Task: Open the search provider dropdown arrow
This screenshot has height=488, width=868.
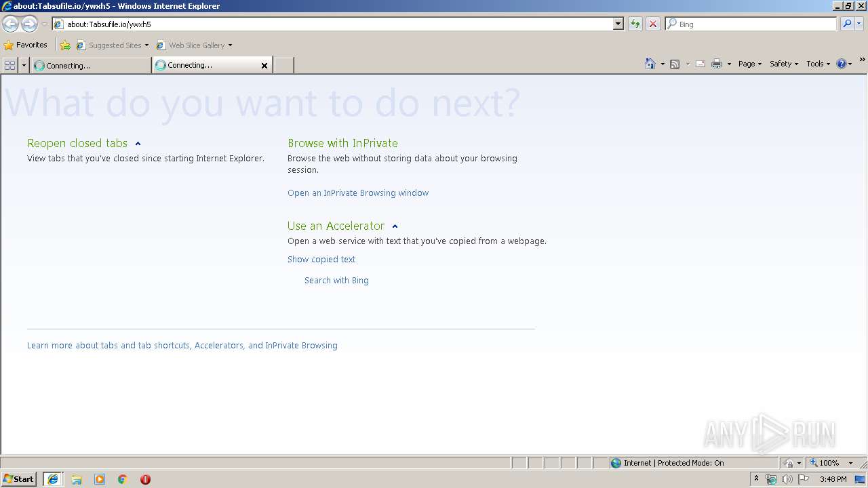Action: click(859, 24)
